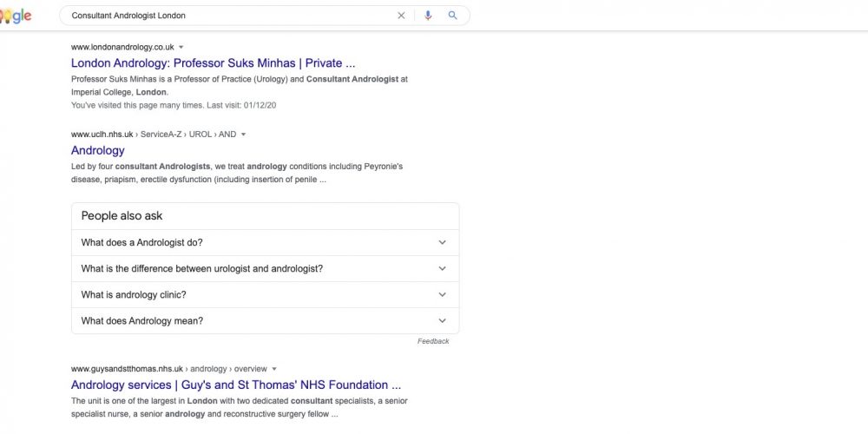Open dropdown arrow next to guysandstthomas.nhs.uk breadcrumb

274,369
